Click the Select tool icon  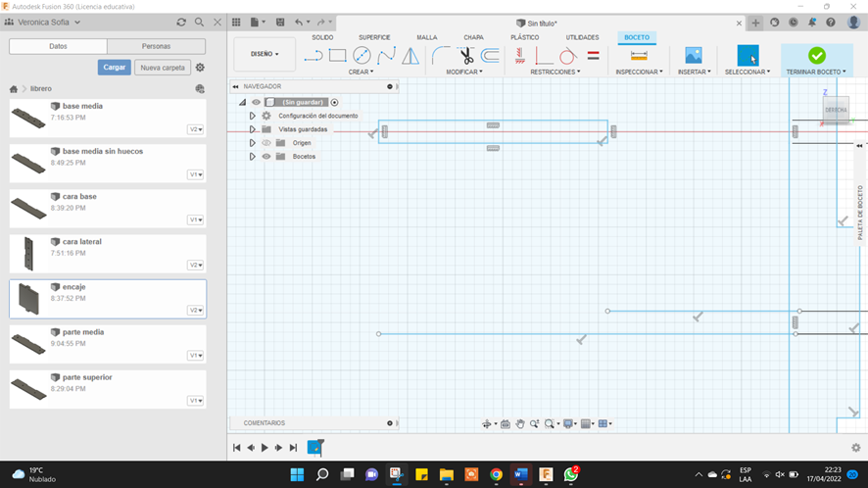(x=747, y=56)
